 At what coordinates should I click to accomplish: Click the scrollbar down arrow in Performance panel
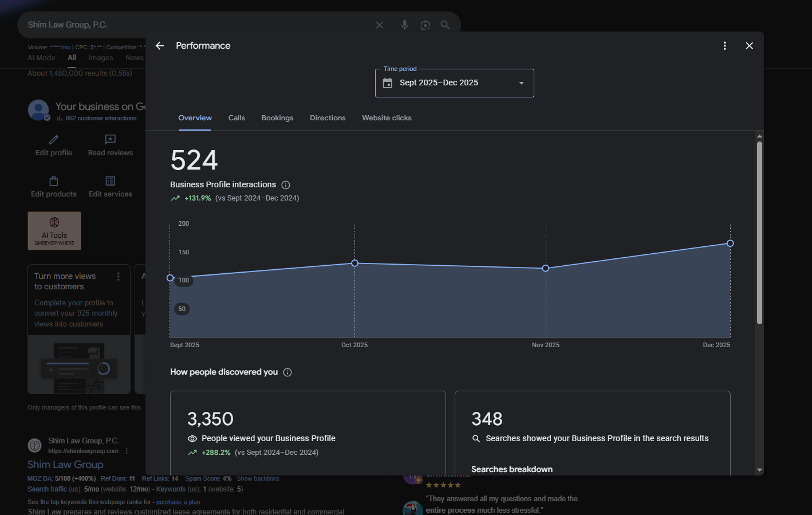(x=759, y=470)
